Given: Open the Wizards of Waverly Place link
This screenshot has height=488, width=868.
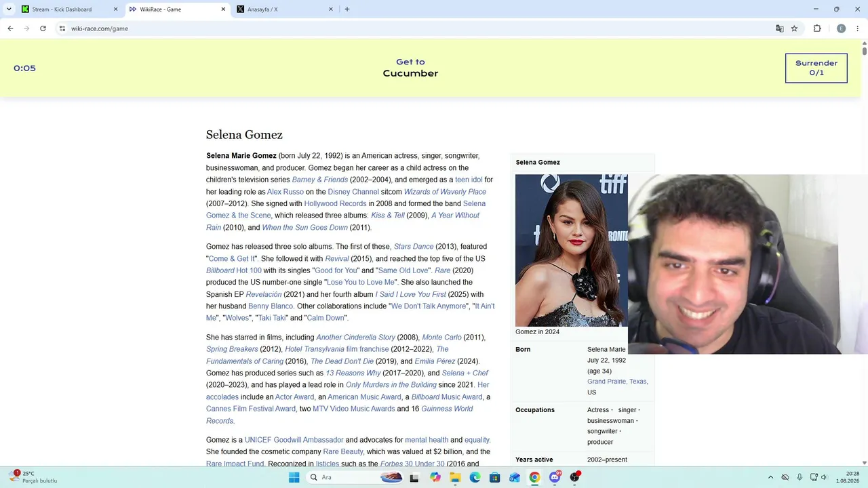Looking at the screenshot, I should click(x=445, y=192).
